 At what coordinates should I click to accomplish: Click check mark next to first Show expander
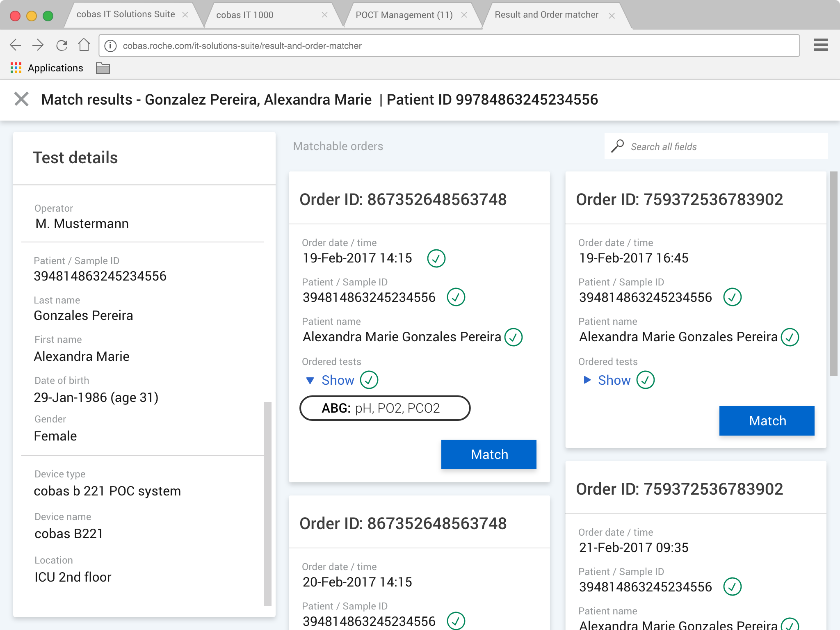tap(369, 380)
